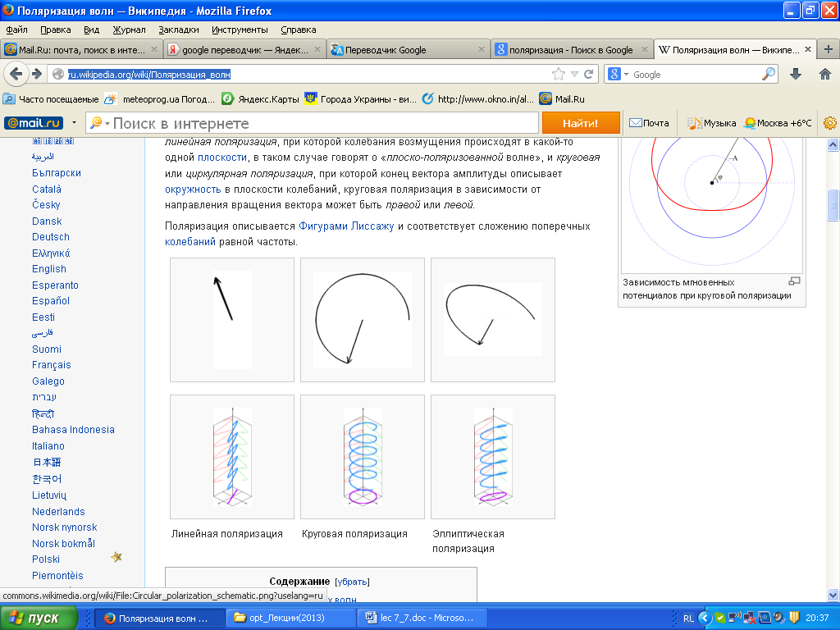Image resolution: width=840 pixels, height=630 pixels.
Task: Open the Windows пуск start button
Action: 39,618
